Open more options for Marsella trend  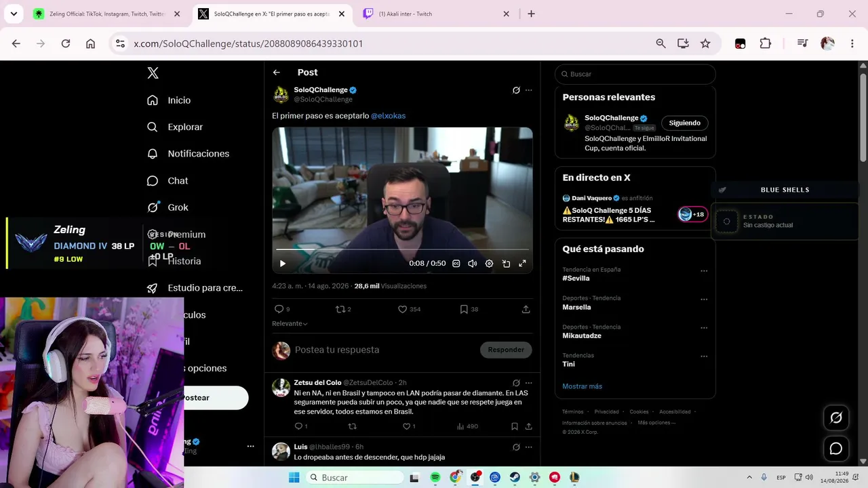[x=704, y=300]
